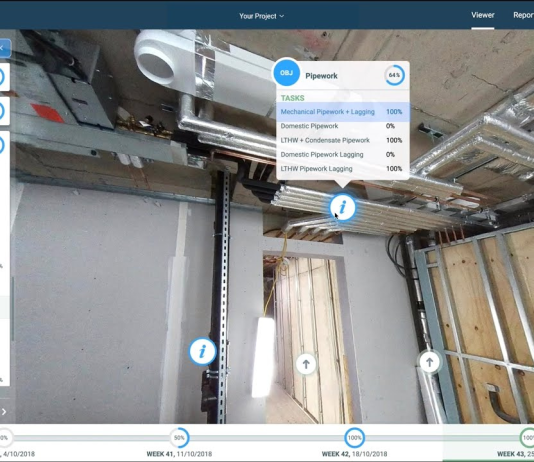Jump to Week 42 timeline marker at 100%
This screenshot has width=534, height=462.
355,437
